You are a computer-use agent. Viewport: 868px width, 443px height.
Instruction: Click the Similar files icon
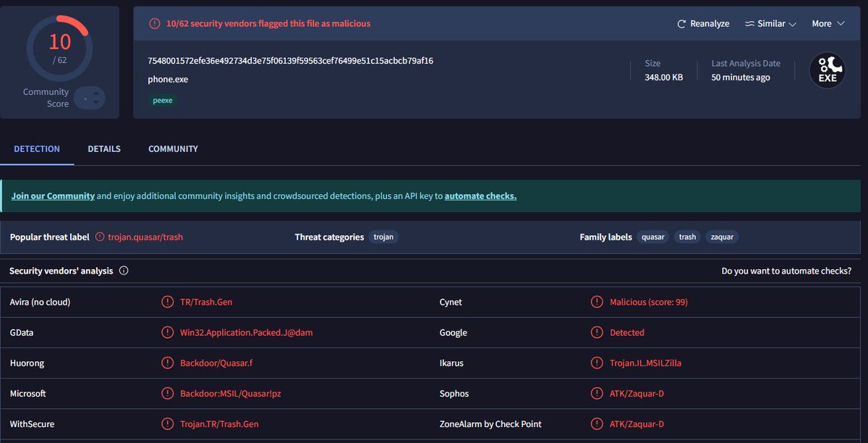pos(749,24)
